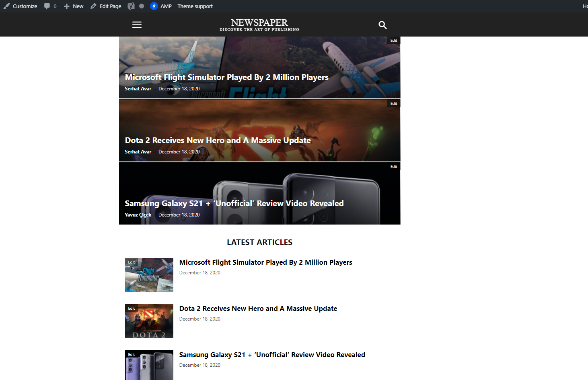
Task: Select Edit Page in admin bar
Action: [110, 6]
